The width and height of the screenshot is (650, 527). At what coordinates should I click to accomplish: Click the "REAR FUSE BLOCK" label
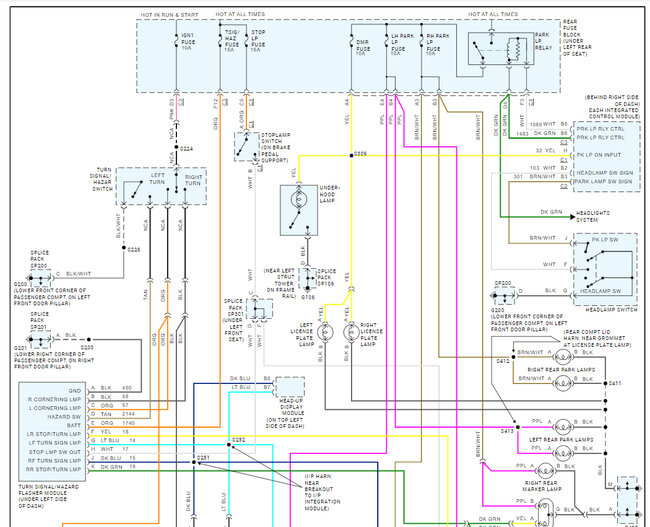tap(572, 28)
